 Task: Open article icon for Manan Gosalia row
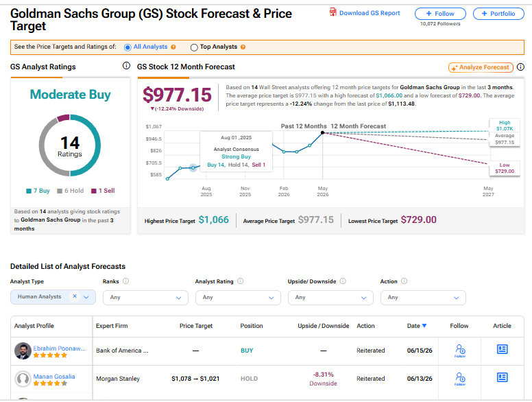(502, 377)
